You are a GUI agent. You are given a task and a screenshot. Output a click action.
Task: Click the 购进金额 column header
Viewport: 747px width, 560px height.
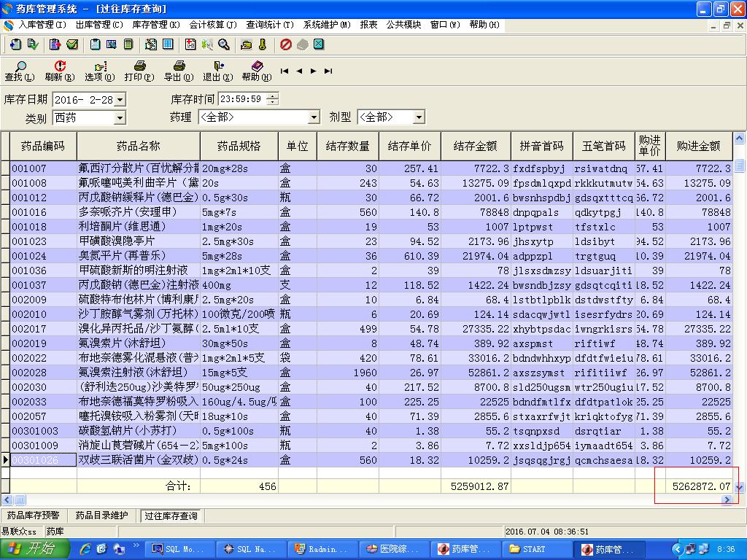click(x=698, y=146)
